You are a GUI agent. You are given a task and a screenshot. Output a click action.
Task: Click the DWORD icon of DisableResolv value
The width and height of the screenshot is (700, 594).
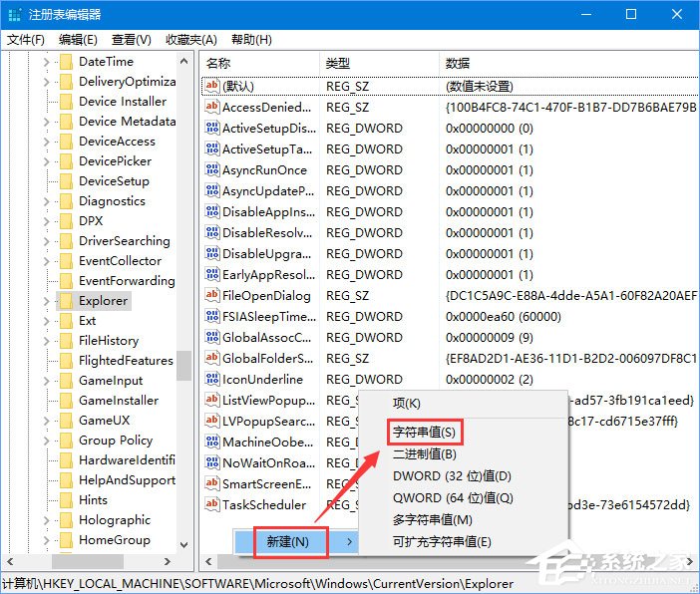[211, 232]
